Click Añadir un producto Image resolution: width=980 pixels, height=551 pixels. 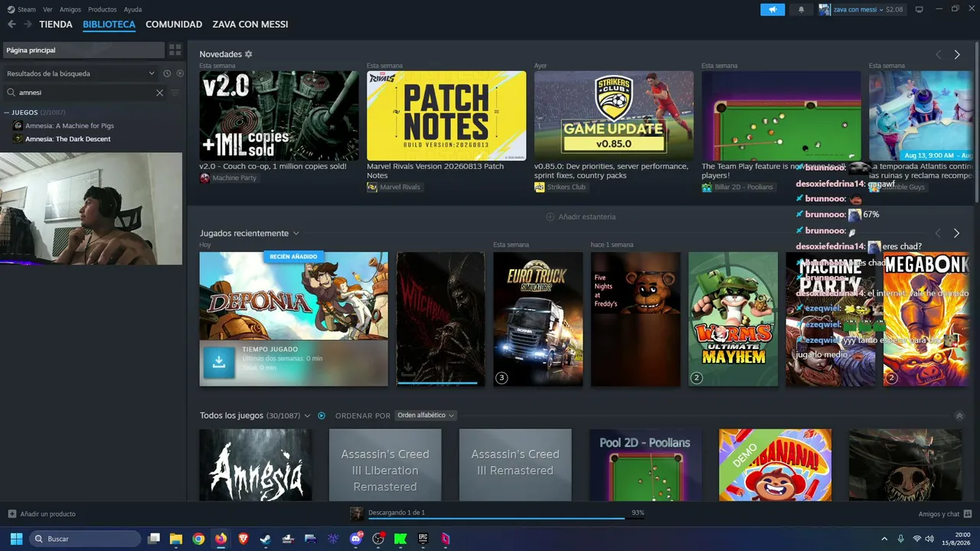42,514
